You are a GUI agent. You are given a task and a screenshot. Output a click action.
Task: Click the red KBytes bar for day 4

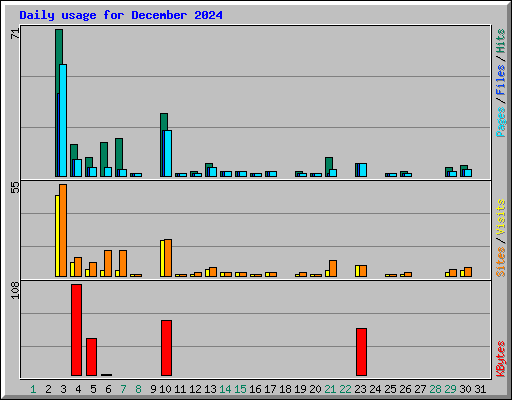coord(76,330)
